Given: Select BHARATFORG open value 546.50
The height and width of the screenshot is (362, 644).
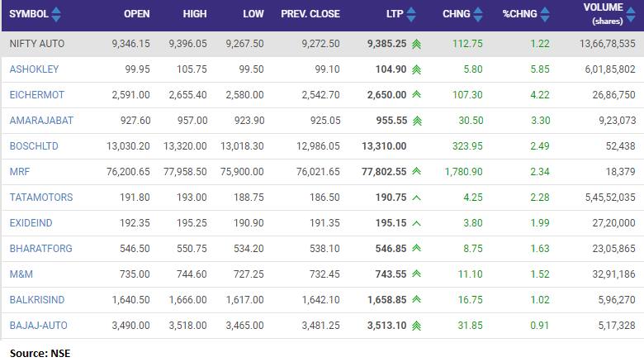Looking at the screenshot, I should click(x=135, y=249).
